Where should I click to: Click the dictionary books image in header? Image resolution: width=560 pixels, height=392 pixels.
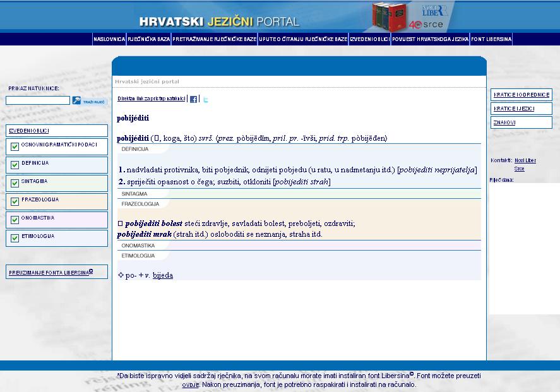tap(389, 16)
